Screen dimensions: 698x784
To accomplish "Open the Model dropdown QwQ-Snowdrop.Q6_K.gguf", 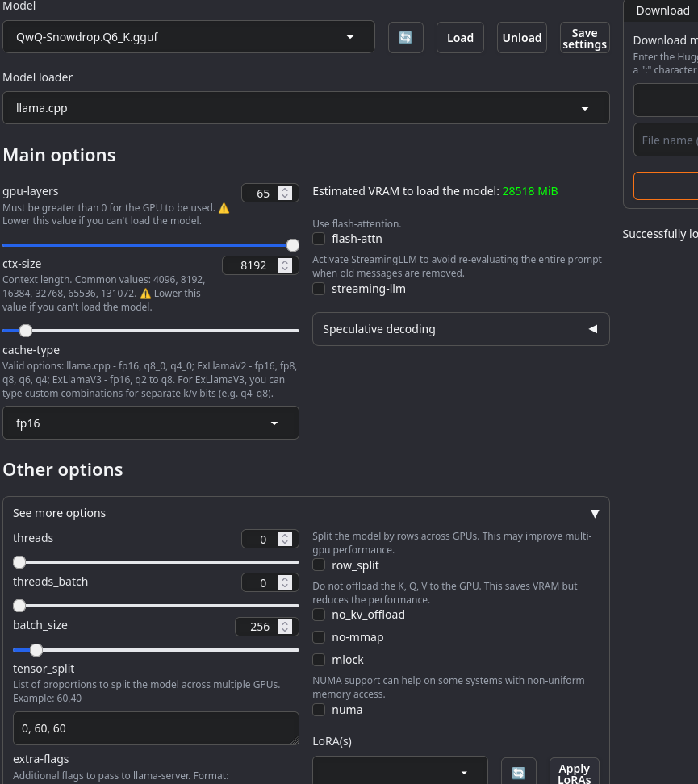I will click(188, 37).
